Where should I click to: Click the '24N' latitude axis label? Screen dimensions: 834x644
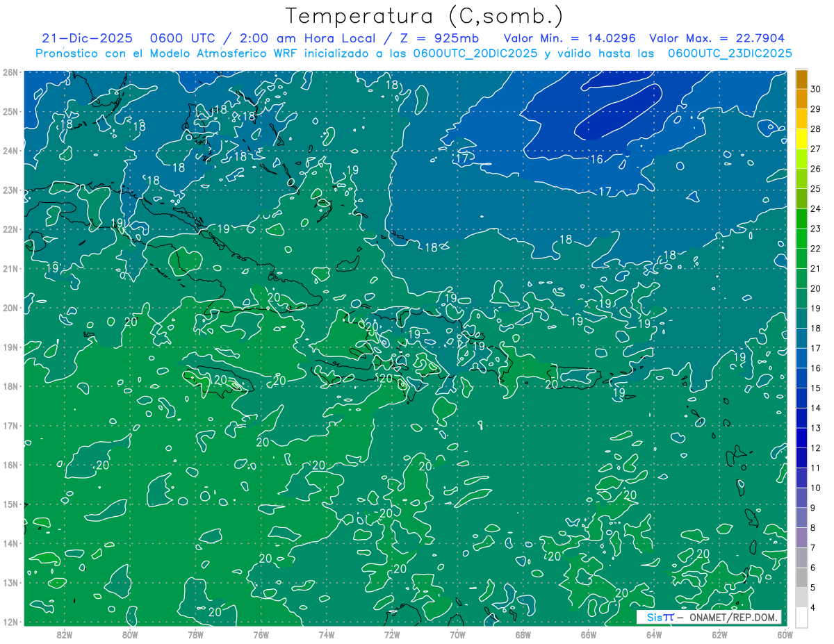tap(10, 151)
